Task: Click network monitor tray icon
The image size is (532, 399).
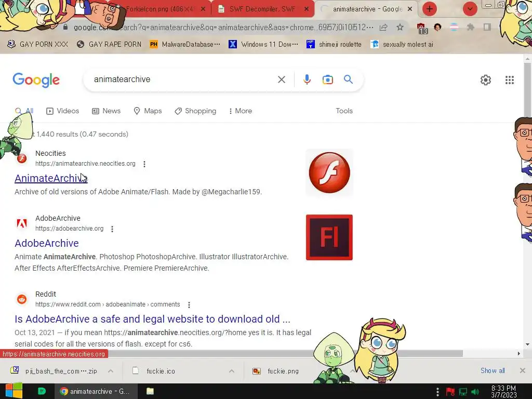Action: 463,392
